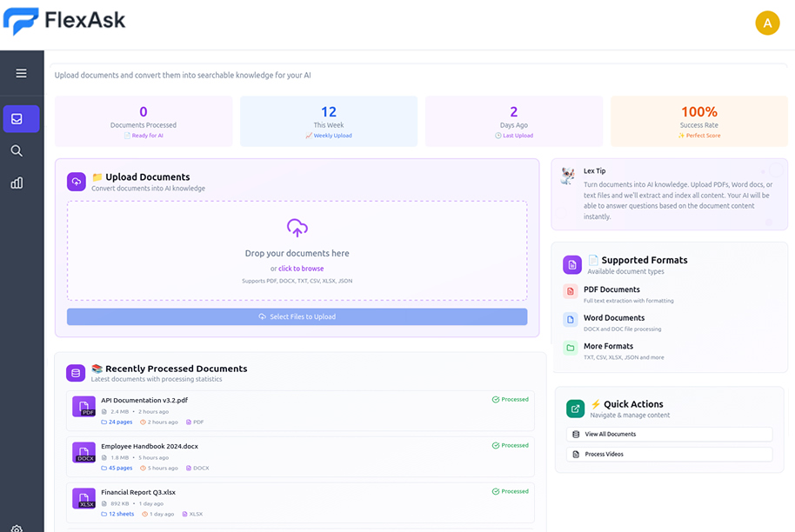
Task: Click the '12 sheets' label
Action: click(x=121, y=514)
